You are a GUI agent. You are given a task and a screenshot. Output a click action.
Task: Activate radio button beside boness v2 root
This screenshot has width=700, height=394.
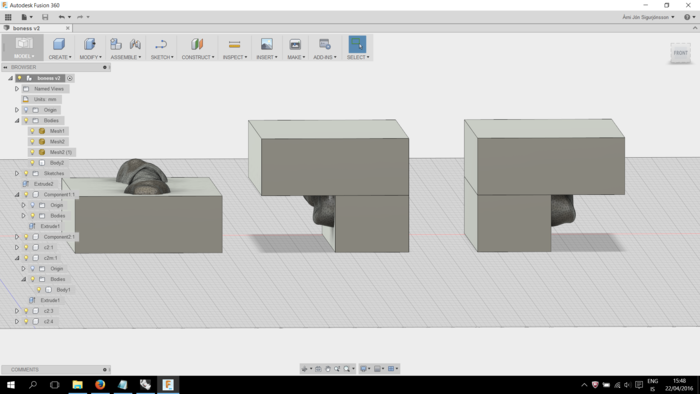70,78
